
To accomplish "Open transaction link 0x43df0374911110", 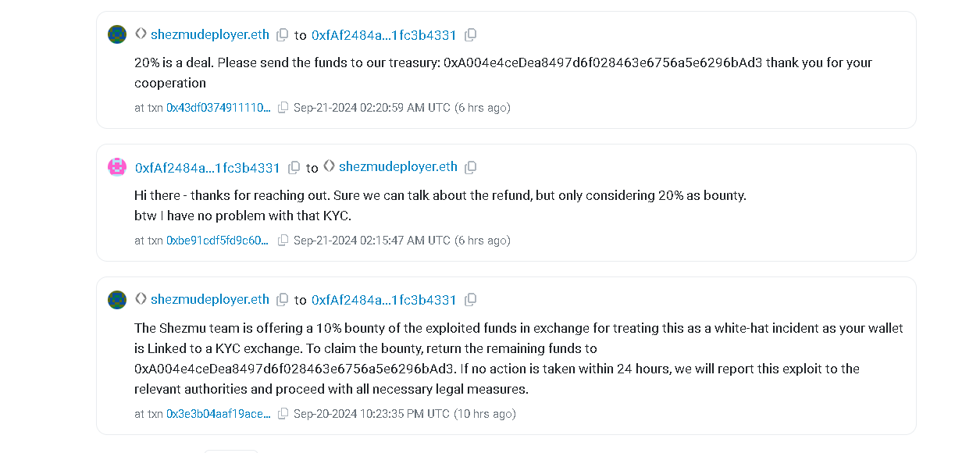I will click(x=218, y=108).
